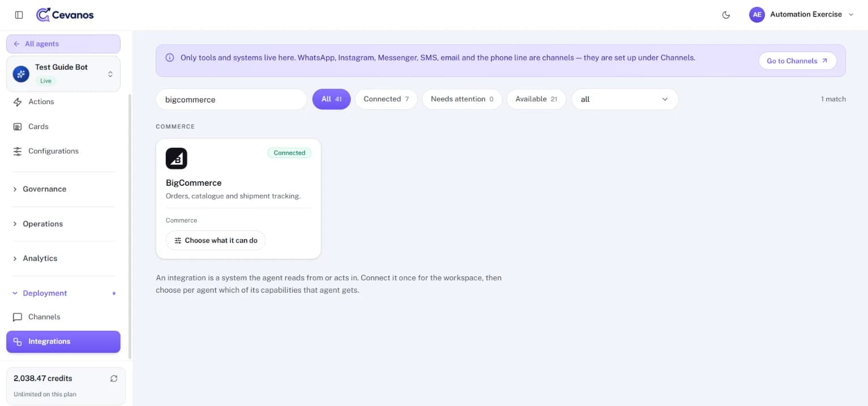868x406 pixels.
Task: Click the info icon in banner
Action: 170,58
